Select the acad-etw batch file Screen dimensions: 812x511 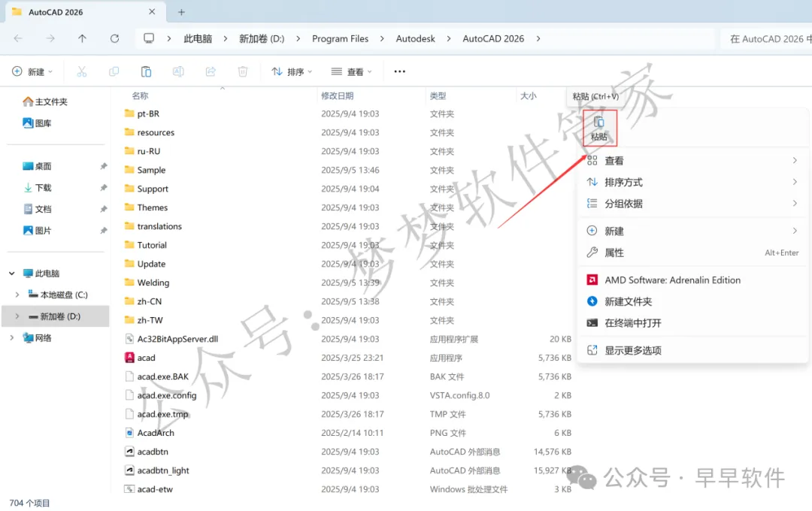[x=155, y=488]
